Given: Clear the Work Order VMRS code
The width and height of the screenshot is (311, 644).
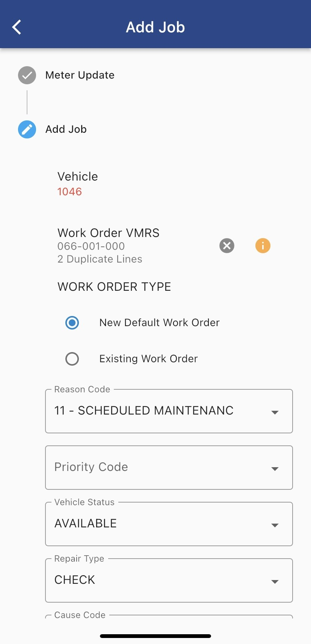Looking at the screenshot, I should 227,246.
